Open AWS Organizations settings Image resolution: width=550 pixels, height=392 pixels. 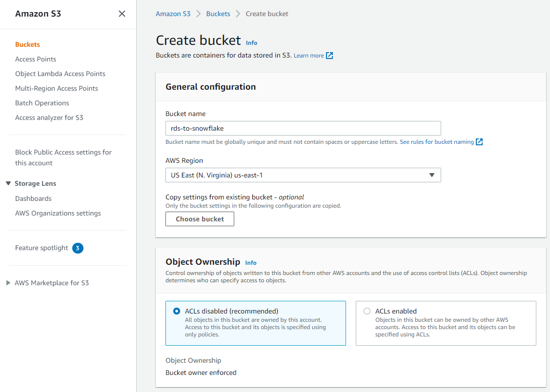click(58, 214)
